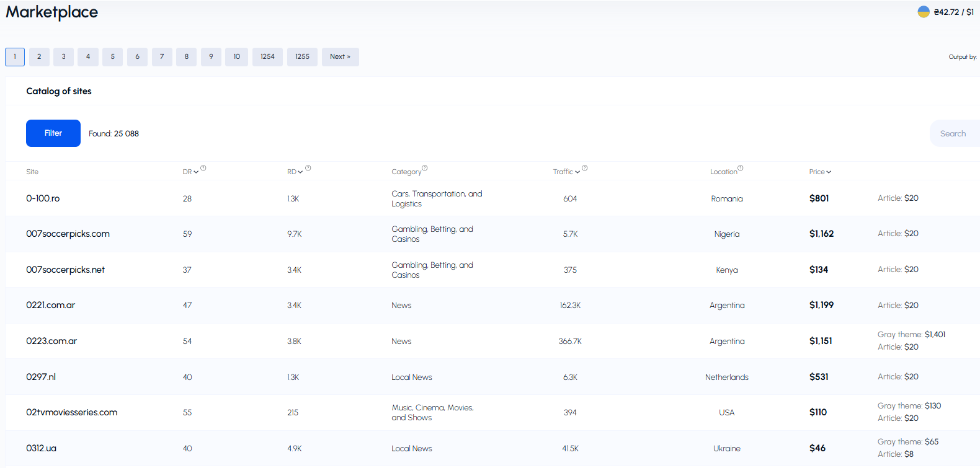Click the 366.7K traffic value
Viewport: 980px width, 468px height.
pos(570,342)
